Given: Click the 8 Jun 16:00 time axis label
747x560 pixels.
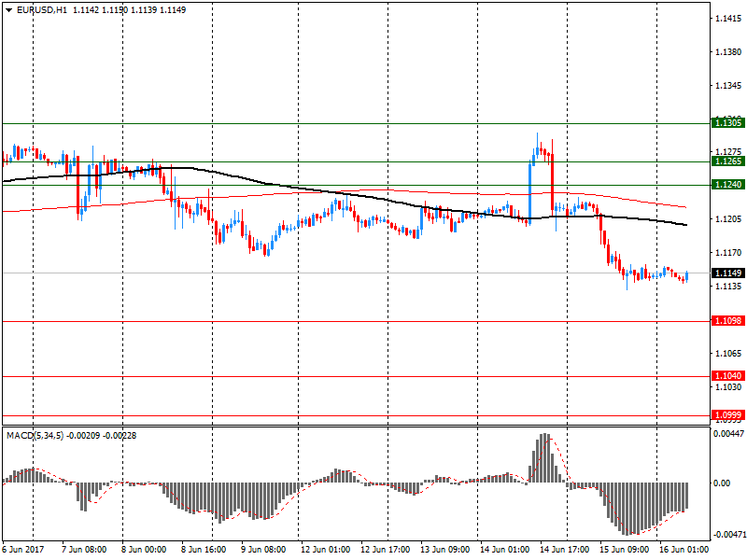Looking at the screenshot, I should [204, 550].
